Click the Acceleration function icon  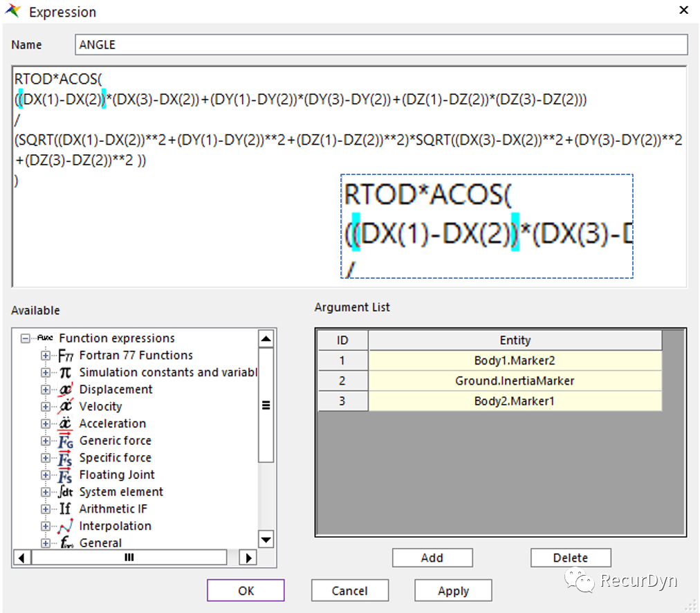coord(66,423)
